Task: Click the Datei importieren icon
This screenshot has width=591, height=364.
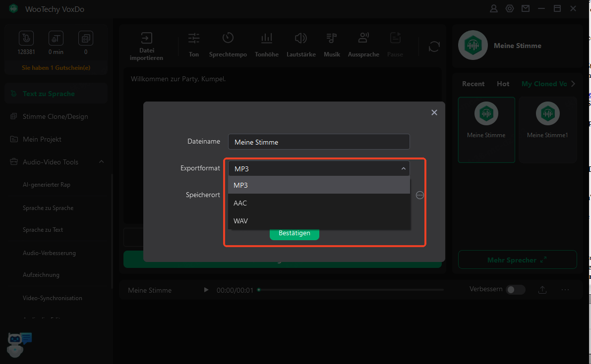Action: click(x=146, y=39)
